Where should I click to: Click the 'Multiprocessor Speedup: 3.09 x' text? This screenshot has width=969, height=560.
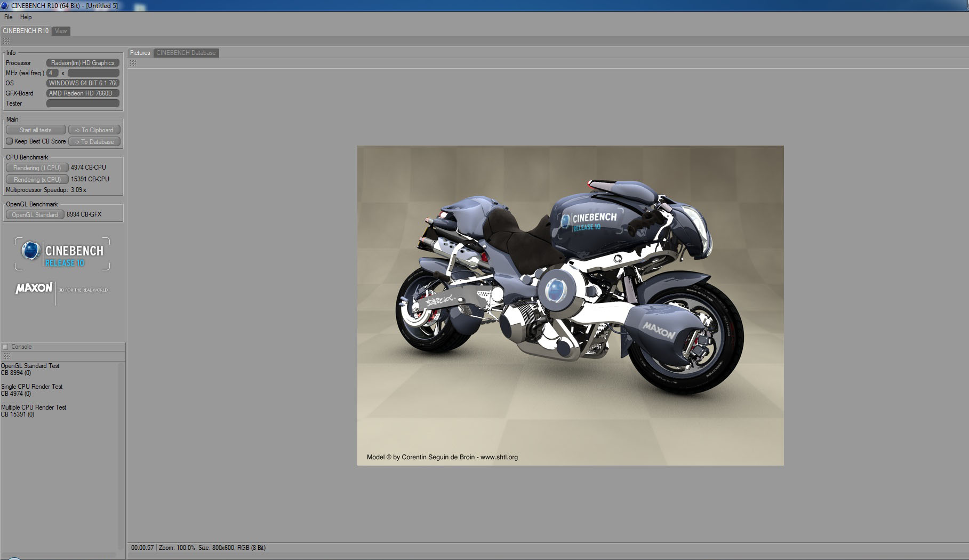[x=46, y=190]
